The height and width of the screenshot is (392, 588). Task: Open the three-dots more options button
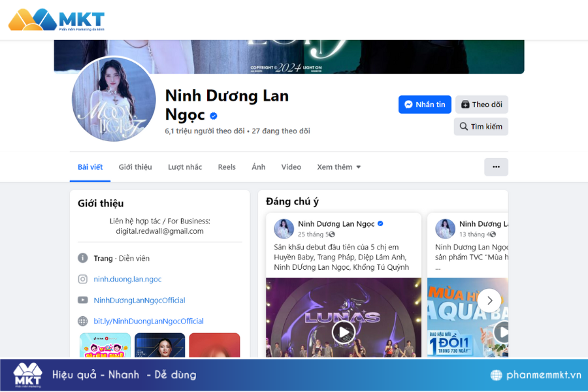pos(496,167)
